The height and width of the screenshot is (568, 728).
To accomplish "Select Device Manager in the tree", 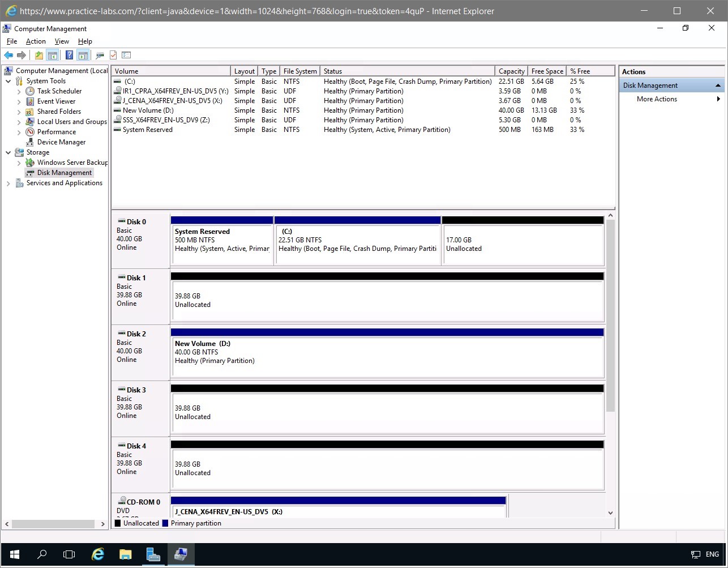I will tap(61, 142).
